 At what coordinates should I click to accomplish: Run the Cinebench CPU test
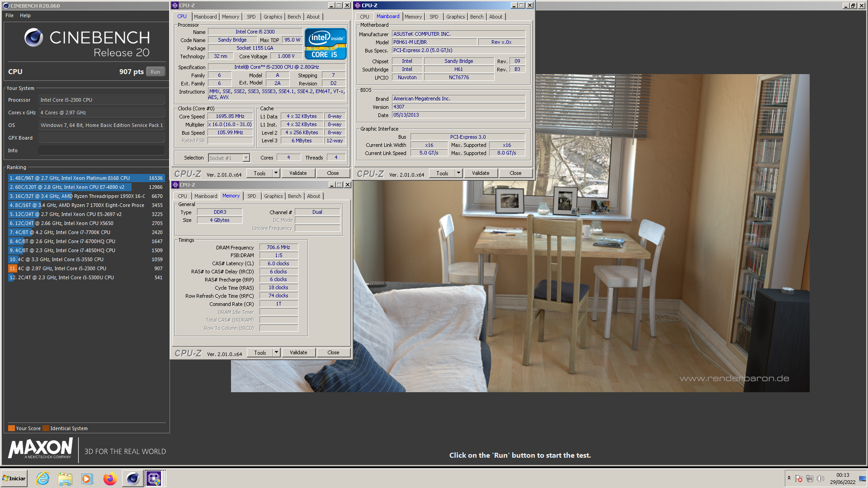[155, 72]
